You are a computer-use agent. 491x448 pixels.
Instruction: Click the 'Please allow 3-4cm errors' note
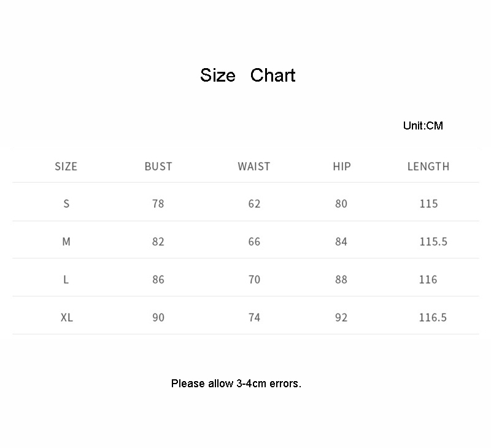coord(236,384)
